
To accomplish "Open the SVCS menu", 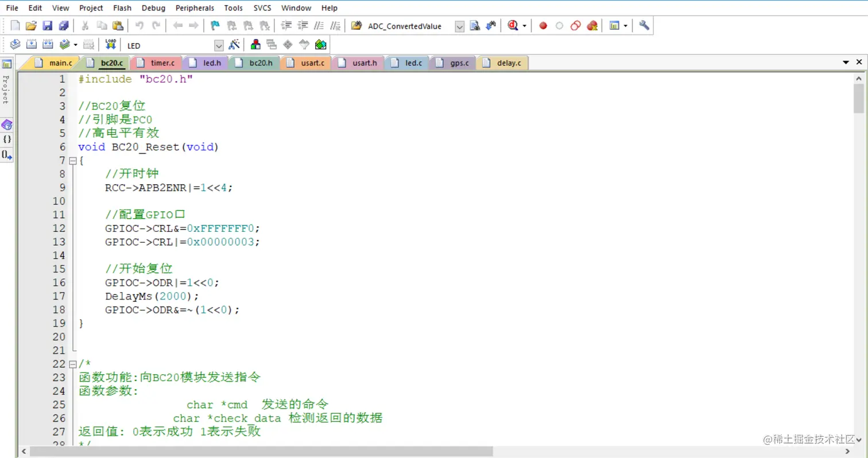I will click(262, 8).
